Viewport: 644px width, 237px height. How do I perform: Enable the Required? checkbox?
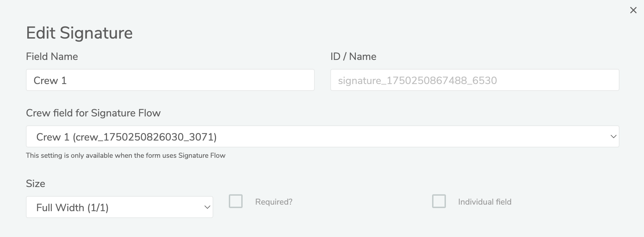236,201
